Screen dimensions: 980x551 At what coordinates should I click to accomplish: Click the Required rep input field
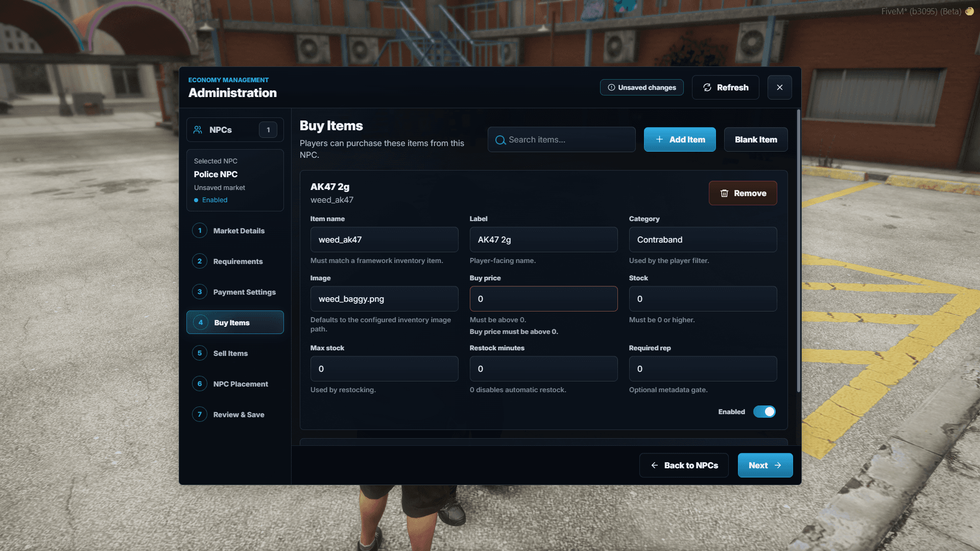(703, 369)
